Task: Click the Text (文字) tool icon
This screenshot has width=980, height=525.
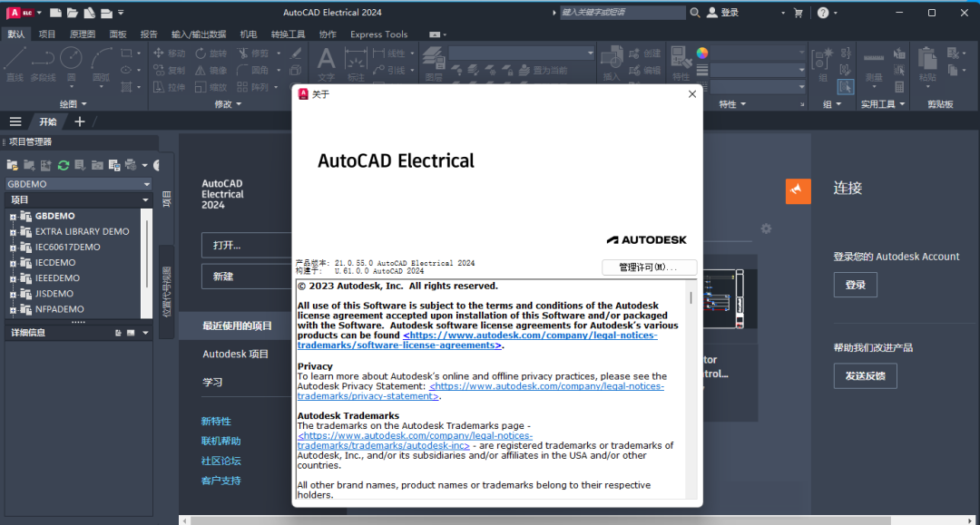Action: click(326, 62)
